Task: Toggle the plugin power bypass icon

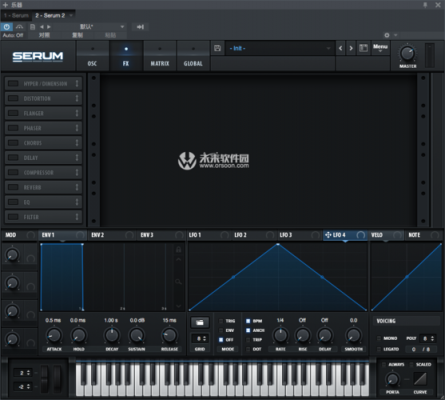Action: tap(7, 27)
